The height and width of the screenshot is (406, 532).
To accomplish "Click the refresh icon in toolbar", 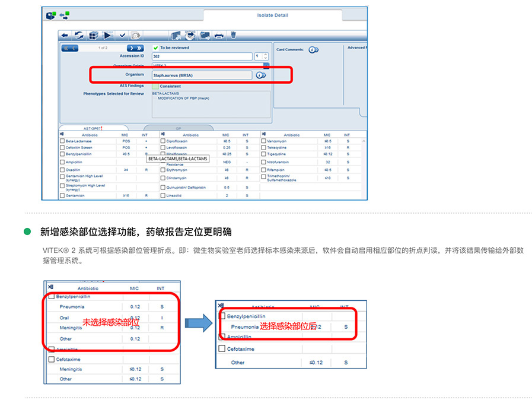I will [x=78, y=36].
